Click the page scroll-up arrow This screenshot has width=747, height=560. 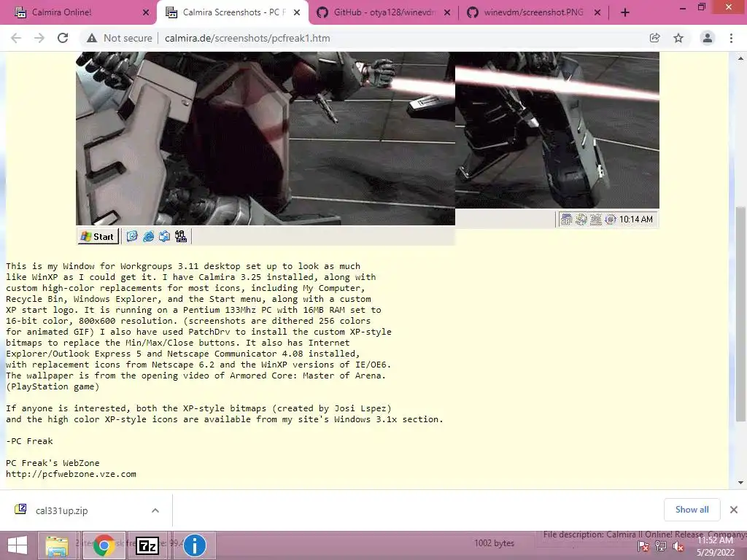(x=740, y=58)
